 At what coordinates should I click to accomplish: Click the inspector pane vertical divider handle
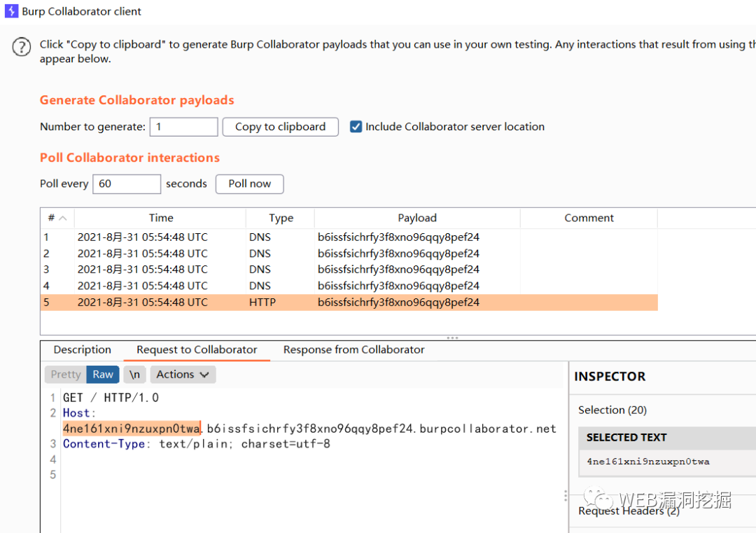[x=566, y=496]
